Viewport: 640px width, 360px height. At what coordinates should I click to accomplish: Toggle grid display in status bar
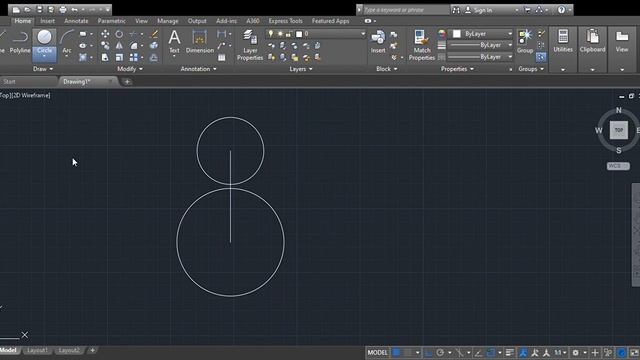396,352
